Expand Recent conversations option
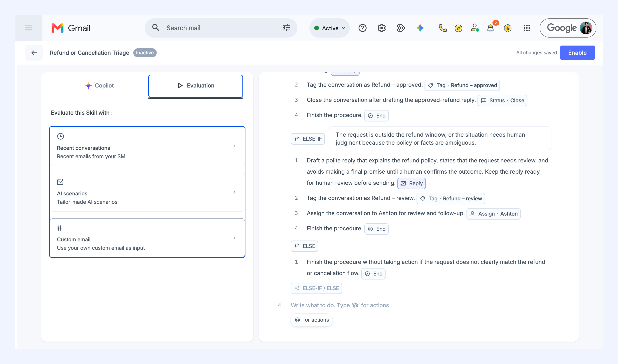The image size is (618, 364). [147, 146]
